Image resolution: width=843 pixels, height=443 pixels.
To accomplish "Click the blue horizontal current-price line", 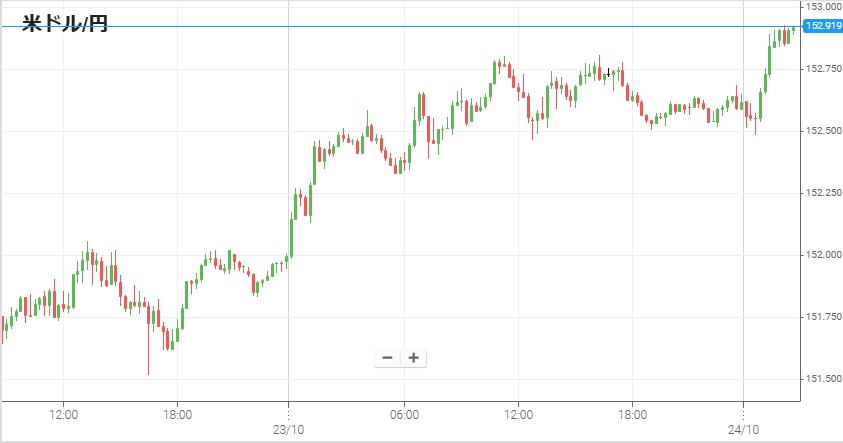I will click(400, 27).
